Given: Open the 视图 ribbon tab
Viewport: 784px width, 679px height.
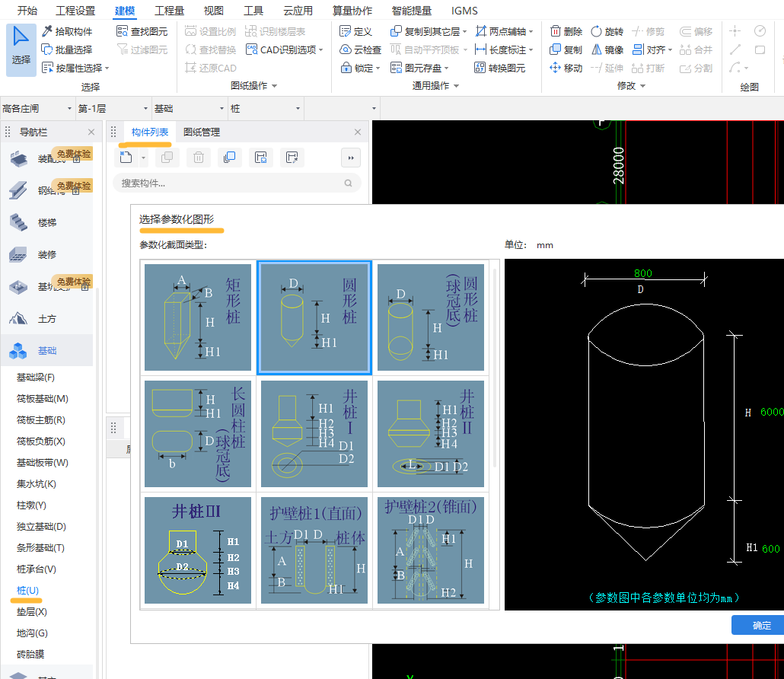Looking at the screenshot, I should [x=213, y=11].
